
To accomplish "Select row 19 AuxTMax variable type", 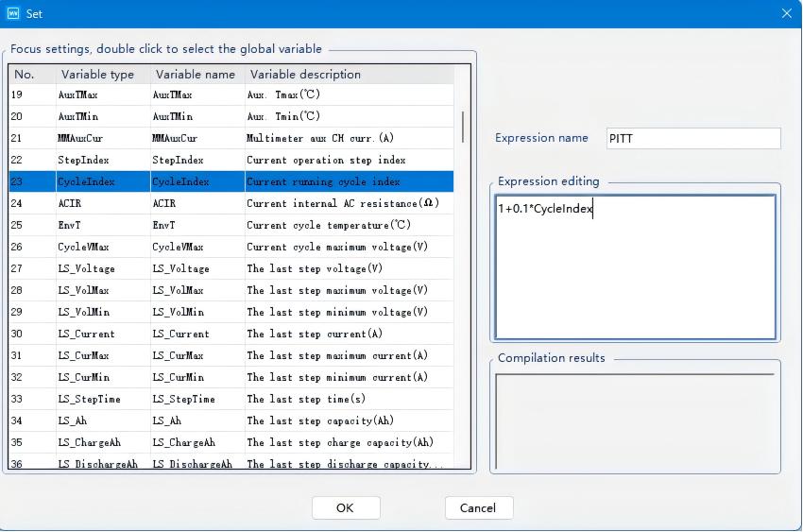I will click(x=102, y=94).
